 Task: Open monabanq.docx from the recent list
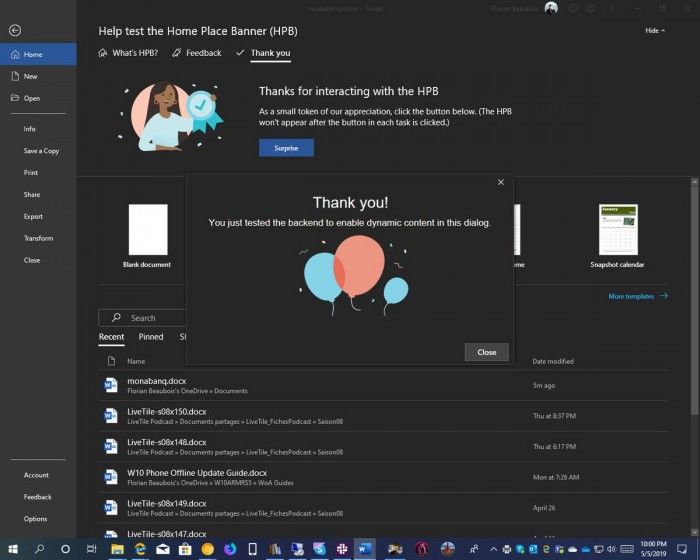click(383, 386)
